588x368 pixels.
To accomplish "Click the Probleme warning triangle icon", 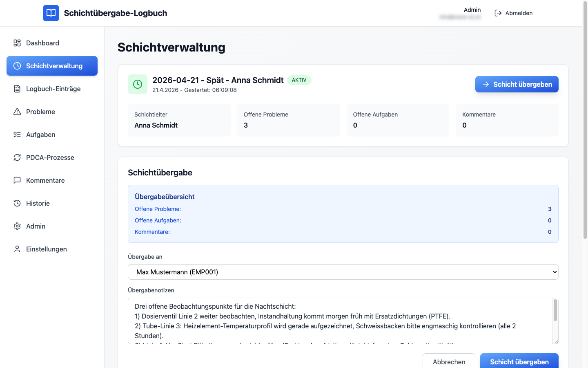I will tap(17, 112).
